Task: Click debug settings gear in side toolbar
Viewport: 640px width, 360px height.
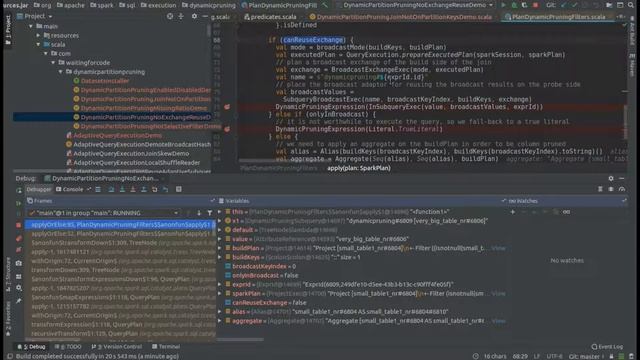Action: (19, 288)
